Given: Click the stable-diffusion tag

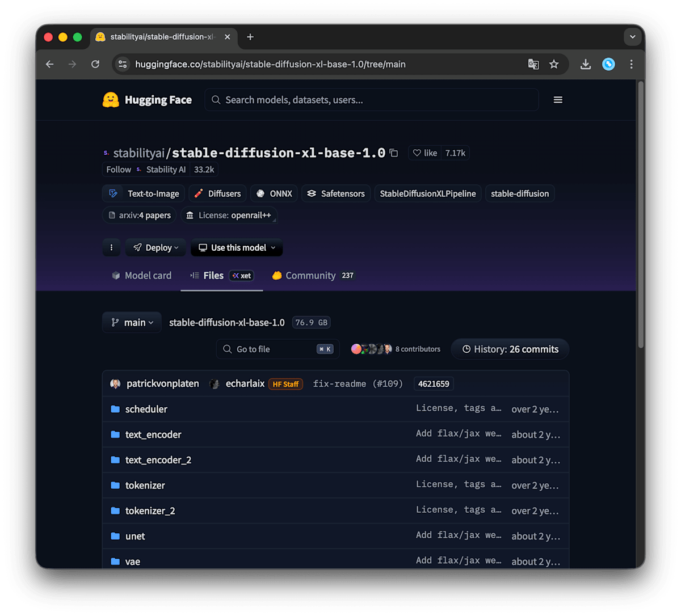Looking at the screenshot, I should click(x=520, y=193).
